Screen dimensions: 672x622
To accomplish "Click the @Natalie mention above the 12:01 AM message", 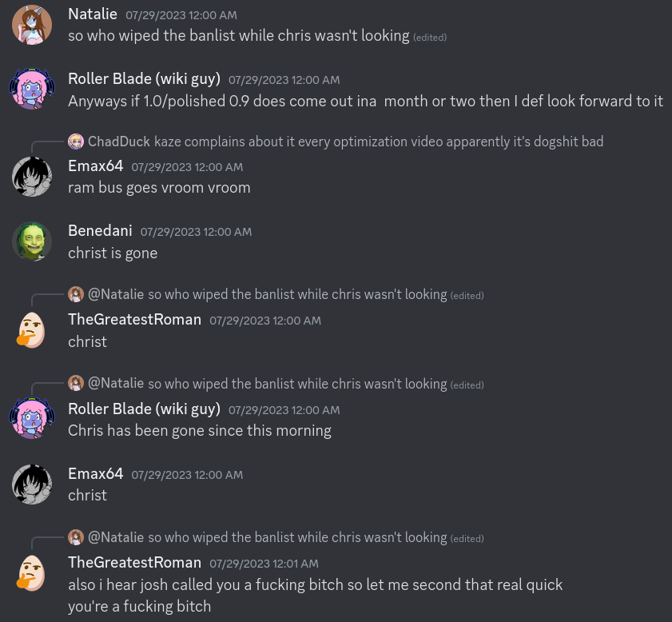I will (x=116, y=537).
